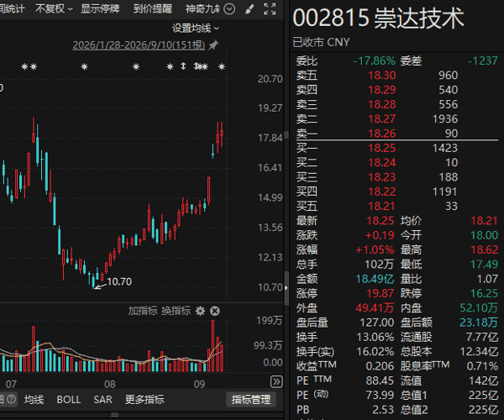The image size is (504, 420).
Task: Open the 神奇九转 circled dropdown arrow
Action: (x=229, y=8)
